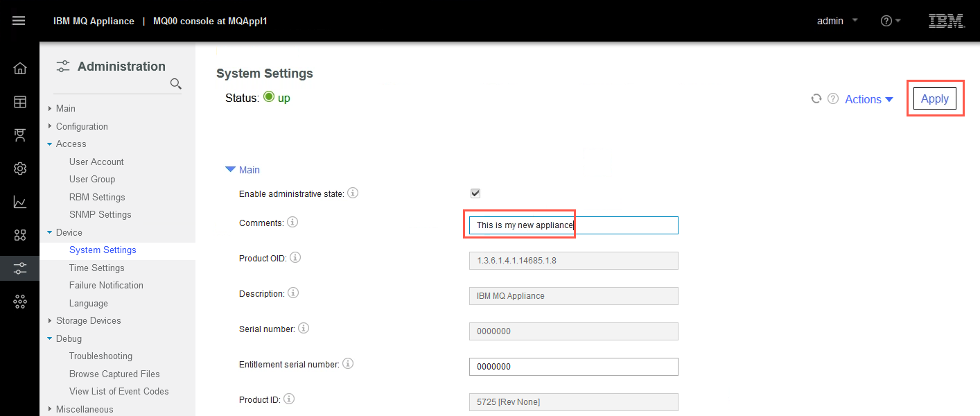Click the search magnifier in Administration panel
This screenshot has height=416, width=980.
176,84
